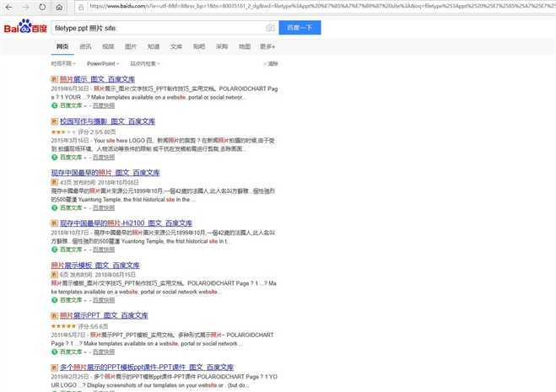
Task: Open result 照片展示模板_图文_百度文库
Action: coord(95,265)
